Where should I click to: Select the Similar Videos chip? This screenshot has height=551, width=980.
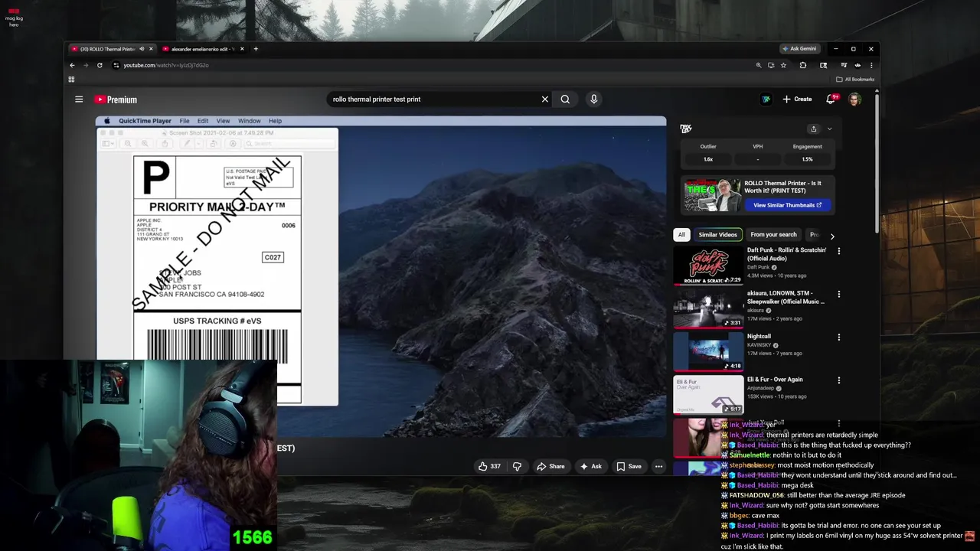click(717, 235)
